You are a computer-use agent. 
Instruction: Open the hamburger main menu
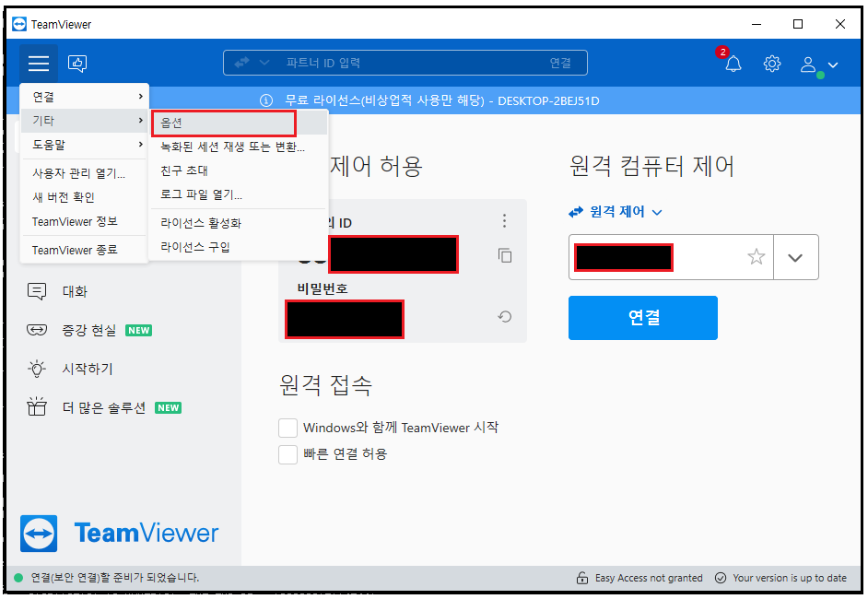coord(38,63)
